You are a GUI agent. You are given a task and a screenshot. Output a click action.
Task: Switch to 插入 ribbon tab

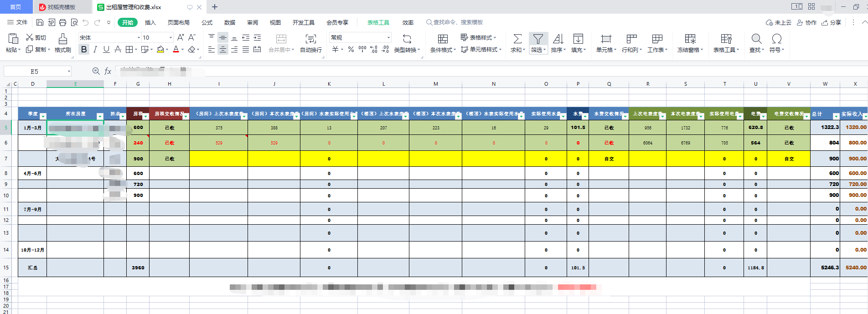pyautogui.click(x=150, y=22)
